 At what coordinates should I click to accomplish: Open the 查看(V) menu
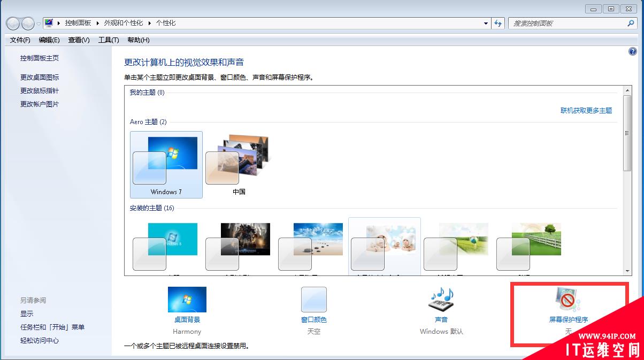[79, 40]
